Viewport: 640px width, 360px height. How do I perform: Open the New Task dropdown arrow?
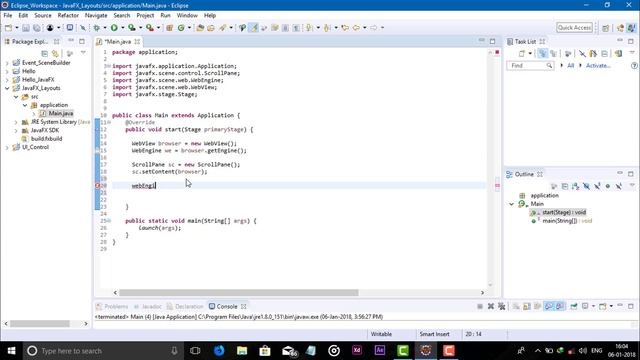(x=530, y=53)
